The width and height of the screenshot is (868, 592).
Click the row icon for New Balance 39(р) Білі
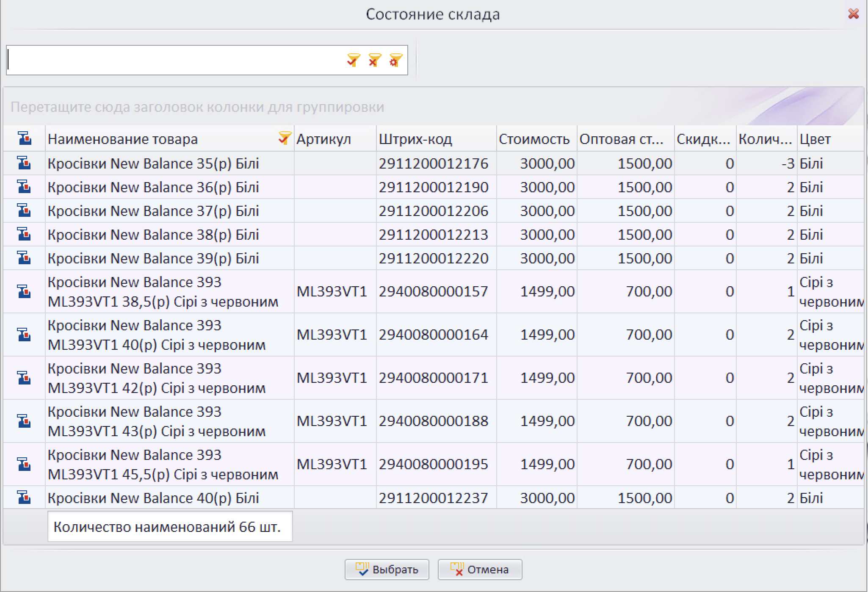pos(25,258)
